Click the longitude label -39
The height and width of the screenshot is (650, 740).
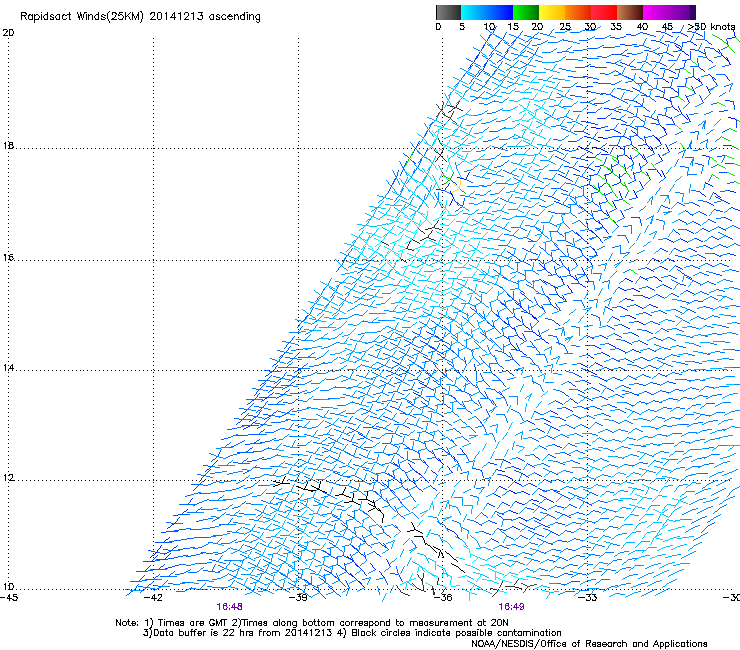298,598
